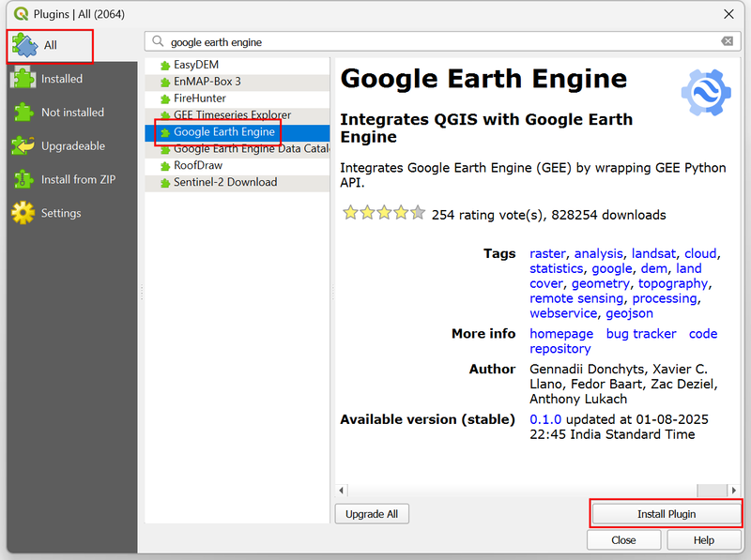
Task: Click the plugin search input field
Action: [442, 41]
